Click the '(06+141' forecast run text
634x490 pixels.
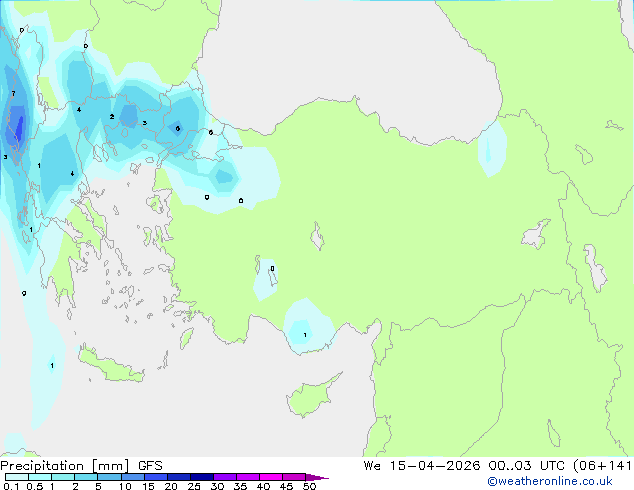point(602,466)
